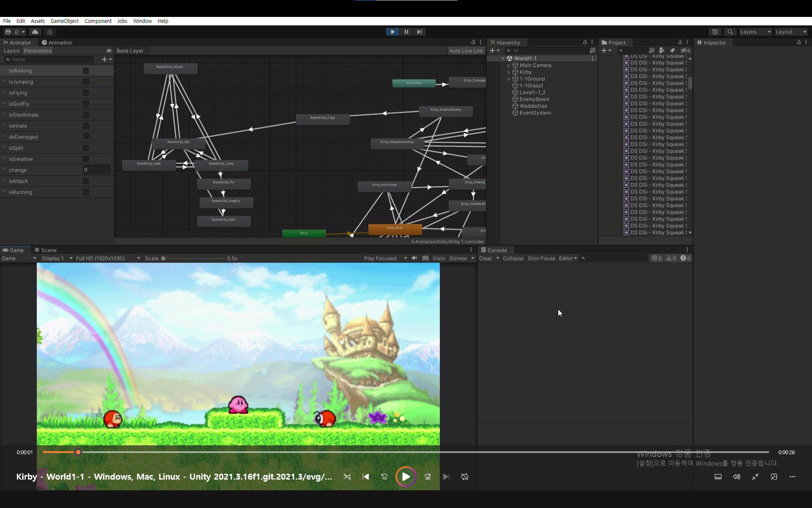The width and height of the screenshot is (812, 508).
Task: Open the GameObject menu
Action: [x=64, y=21]
